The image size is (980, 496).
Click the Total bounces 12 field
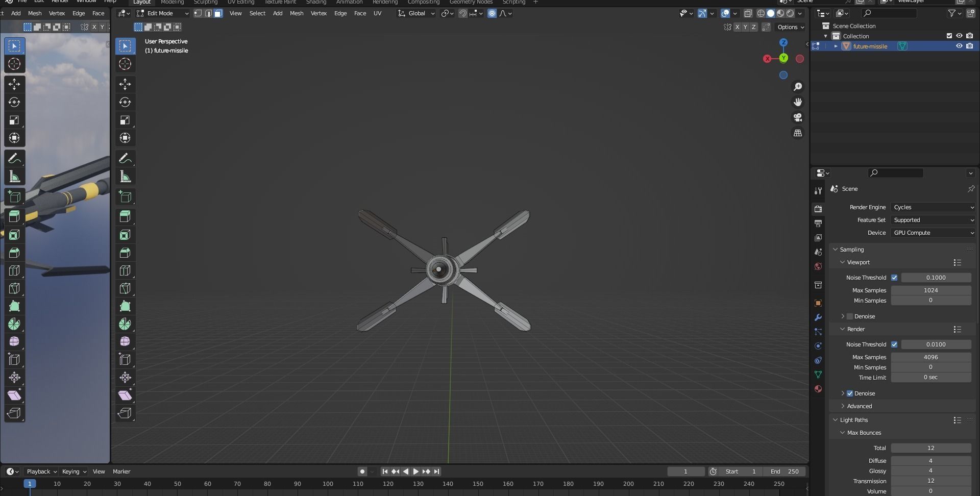tap(930, 448)
